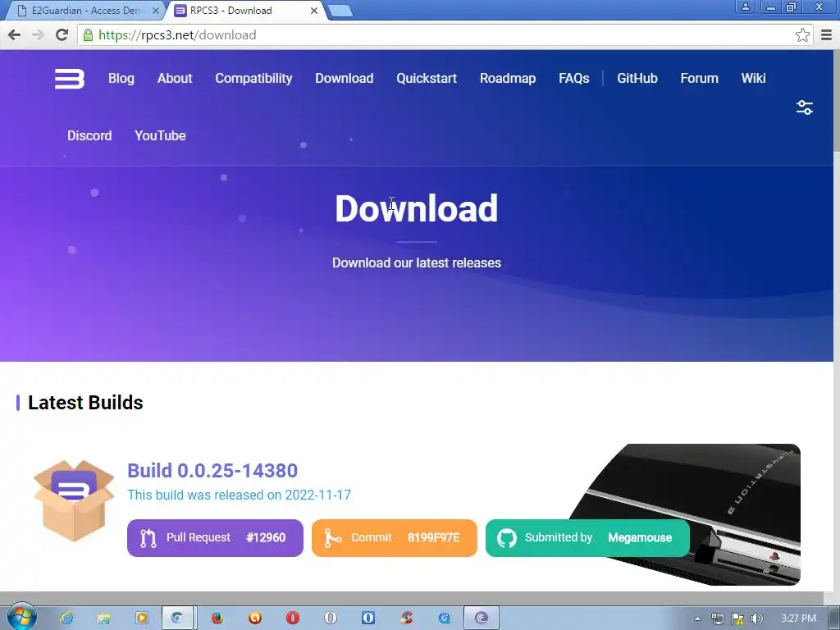This screenshot has width=840, height=630.
Task: Click the pull request icon in the purple button
Action: [x=148, y=538]
